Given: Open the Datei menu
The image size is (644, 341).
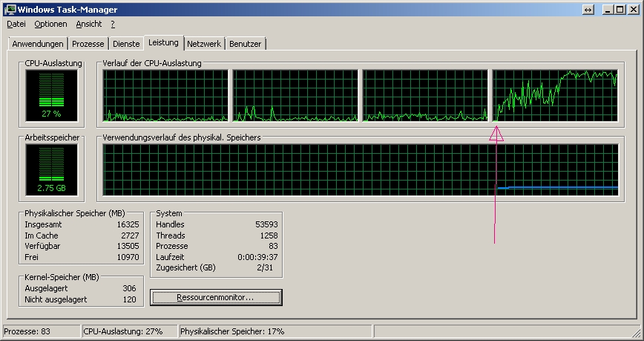Looking at the screenshot, I should click(16, 24).
